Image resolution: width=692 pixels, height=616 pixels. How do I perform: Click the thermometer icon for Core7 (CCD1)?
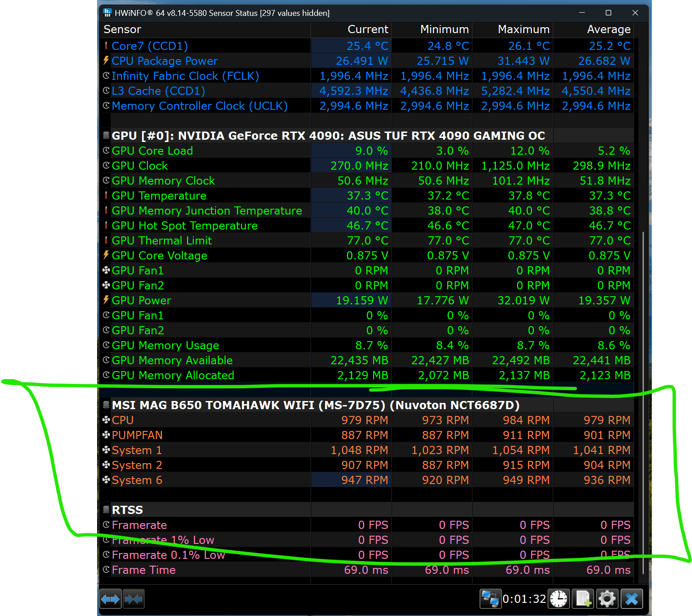click(x=106, y=45)
